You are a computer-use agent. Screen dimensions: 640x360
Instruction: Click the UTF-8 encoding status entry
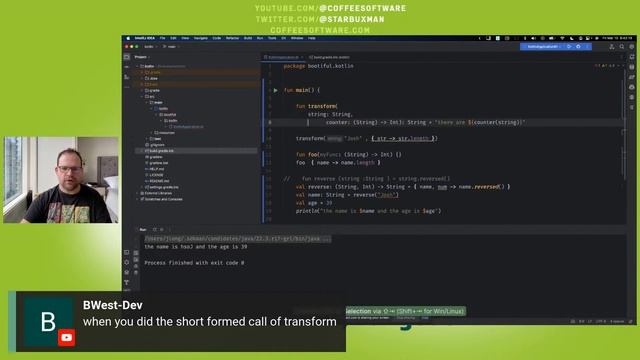(600, 322)
